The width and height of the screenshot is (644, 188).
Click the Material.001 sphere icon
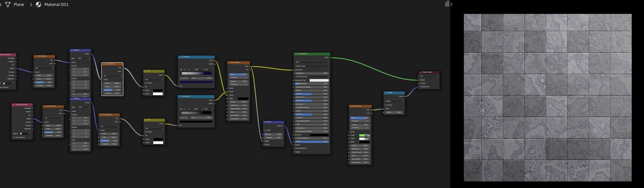(38, 4)
